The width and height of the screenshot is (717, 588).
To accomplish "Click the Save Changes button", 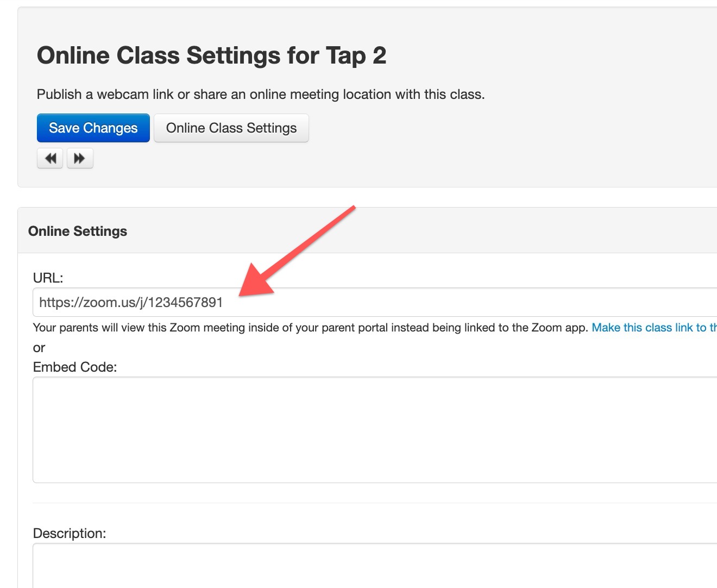I will coord(93,128).
